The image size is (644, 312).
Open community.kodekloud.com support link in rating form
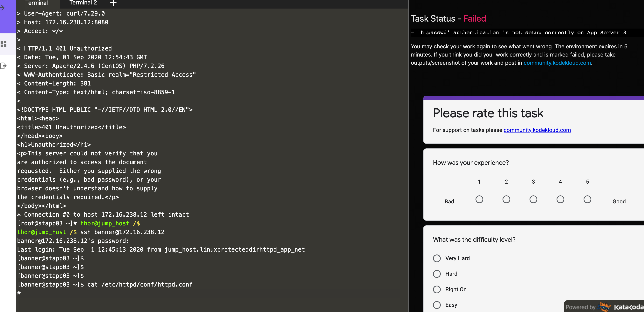(537, 130)
